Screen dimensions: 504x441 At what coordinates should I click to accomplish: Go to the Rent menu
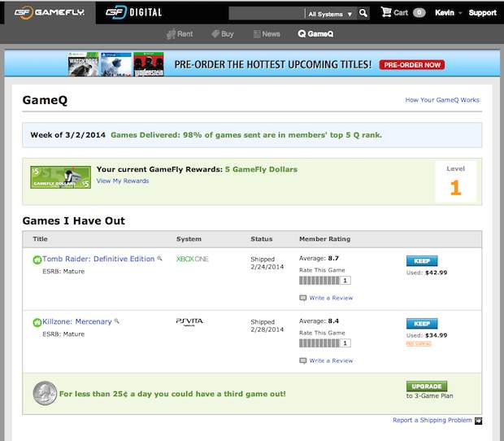(180, 34)
